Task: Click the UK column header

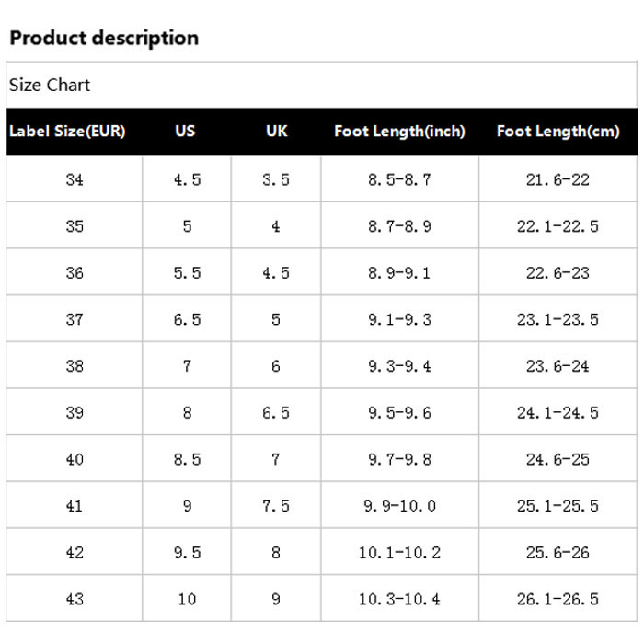Action: 276,131
